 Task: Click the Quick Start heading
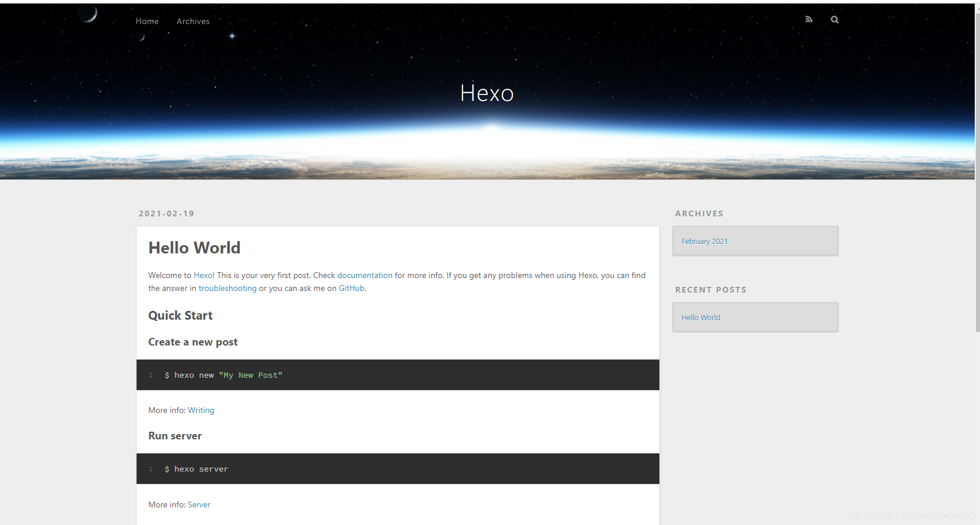click(x=181, y=316)
